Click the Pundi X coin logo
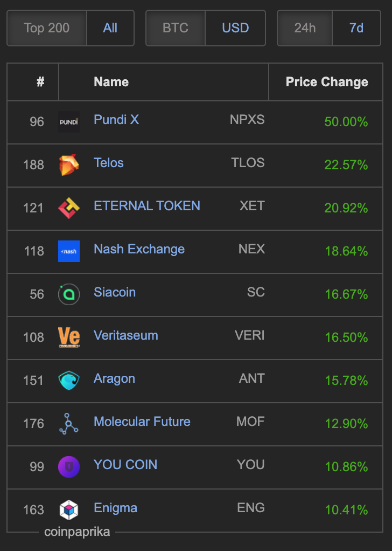The height and width of the screenshot is (551, 392). click(69, 122)
